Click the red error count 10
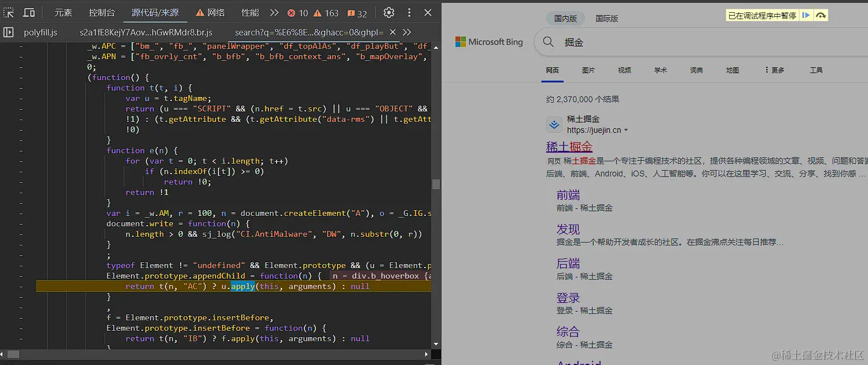 coord(297,13)
